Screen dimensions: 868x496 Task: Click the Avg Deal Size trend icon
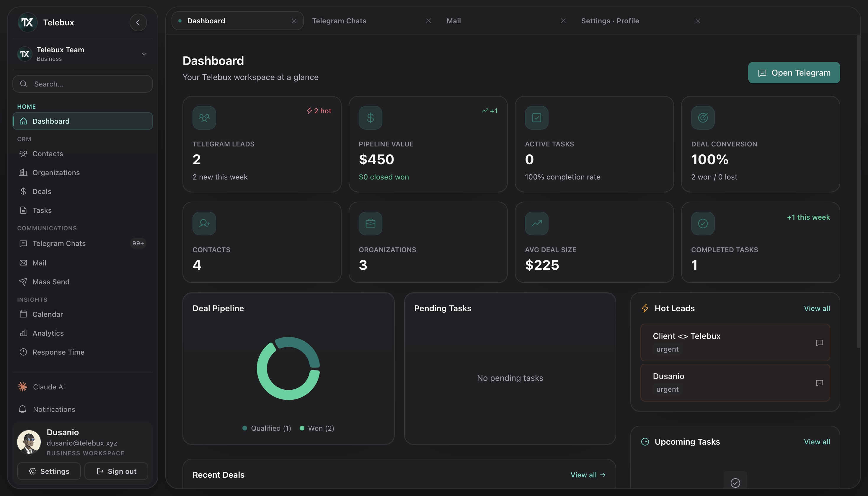(x=537, y=223)
